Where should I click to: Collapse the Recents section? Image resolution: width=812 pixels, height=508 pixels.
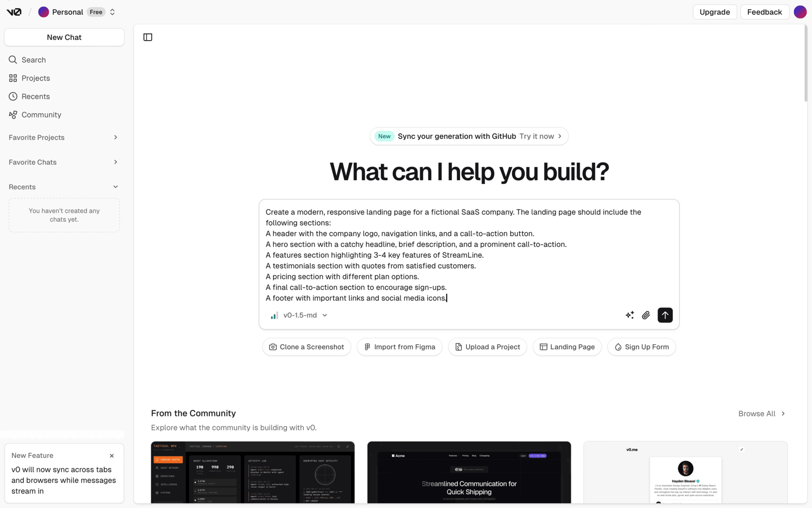click(64, 187)
